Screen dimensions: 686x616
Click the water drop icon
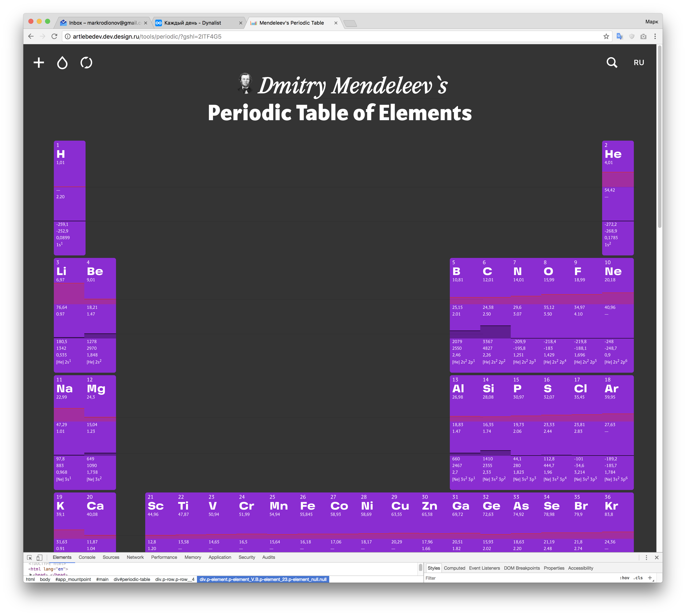point(62,63)
